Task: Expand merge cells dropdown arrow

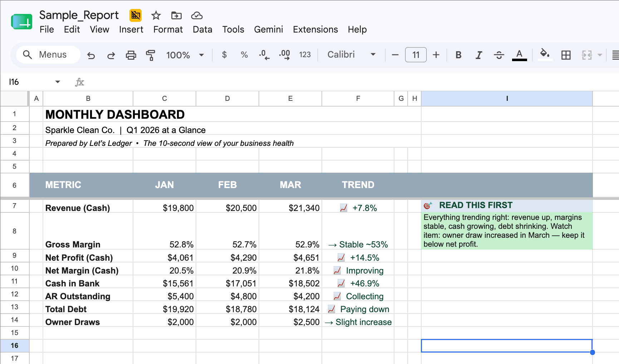Action: (600, 55)
